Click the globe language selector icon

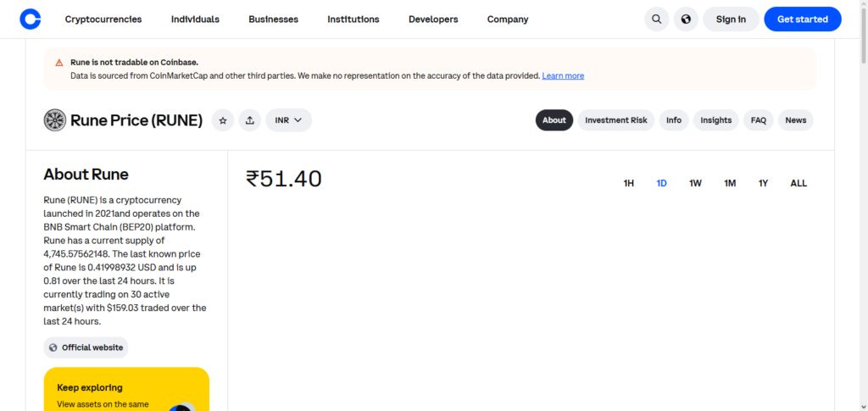[x=686, y=19]
